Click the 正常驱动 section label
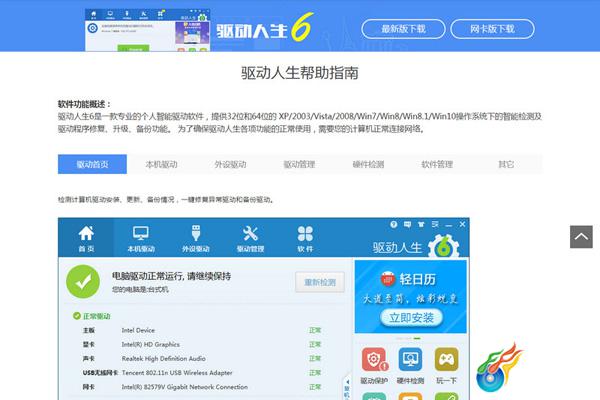 (x=96, y=316)
